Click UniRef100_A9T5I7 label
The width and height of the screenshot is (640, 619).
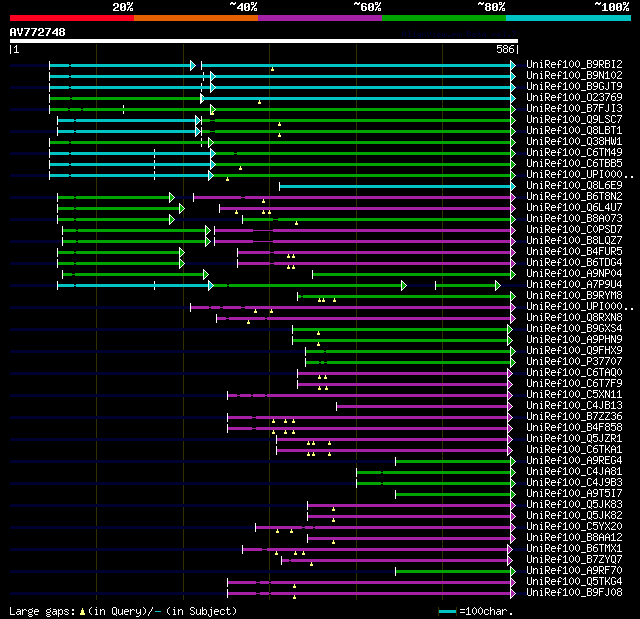coord(574,494)
